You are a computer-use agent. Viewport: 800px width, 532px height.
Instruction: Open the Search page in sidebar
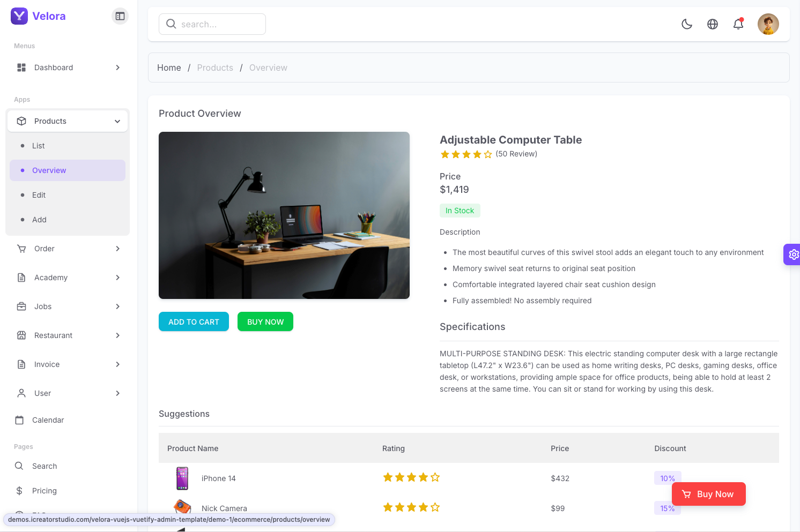coord(45,466)
